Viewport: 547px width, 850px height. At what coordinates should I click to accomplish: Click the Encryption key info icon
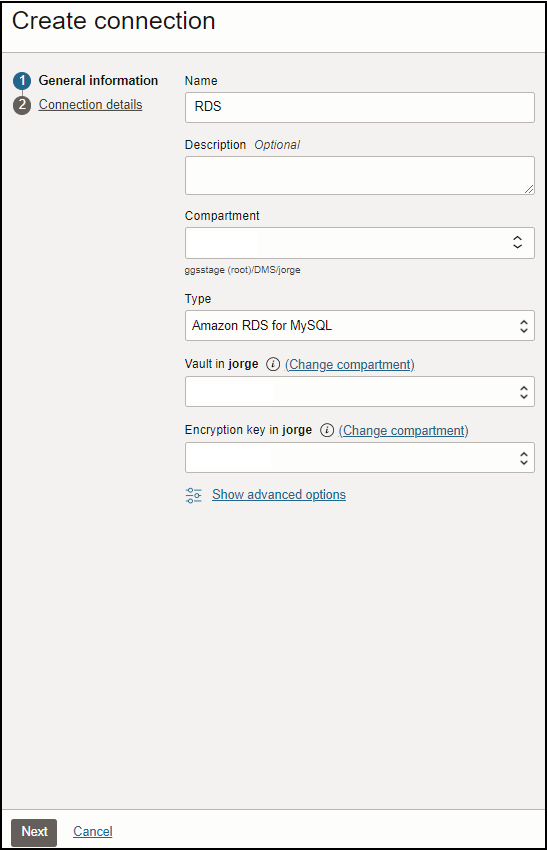click(x=327, y=430)
